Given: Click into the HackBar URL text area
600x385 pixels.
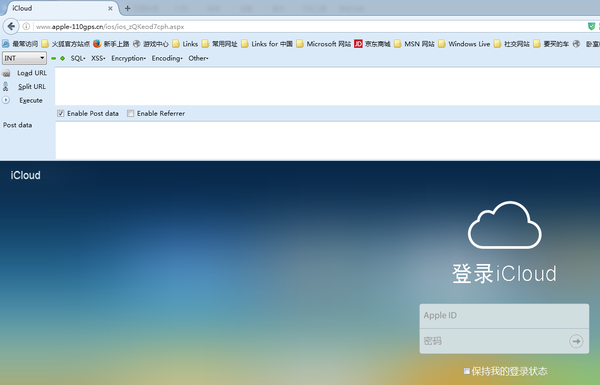Looking at the screenshot, I should 327,86.
